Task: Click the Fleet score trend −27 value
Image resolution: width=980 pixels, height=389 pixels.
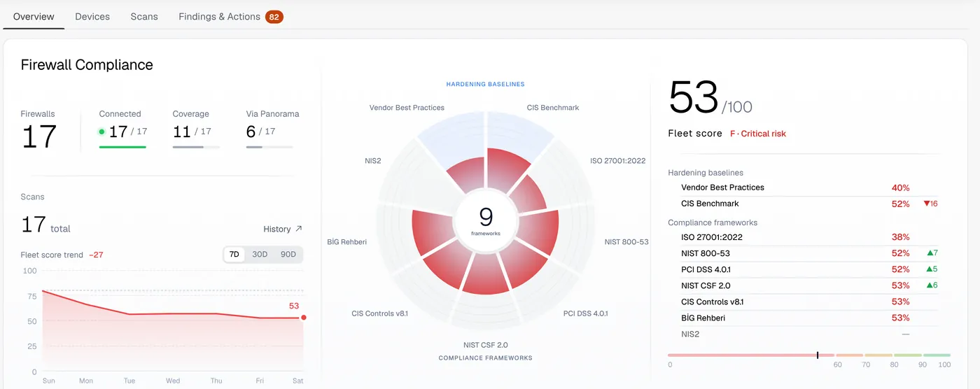Action: (x=96, y=255)
